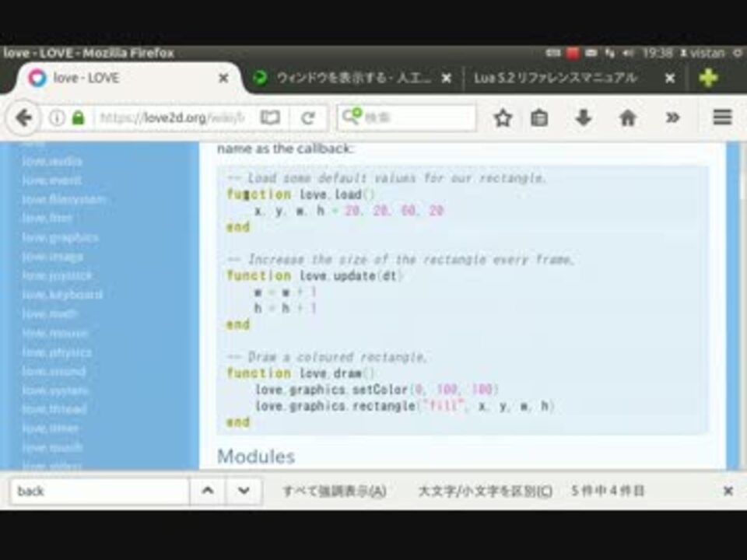
Task: Click the find field containing 'back'
Action: [99, 491]
